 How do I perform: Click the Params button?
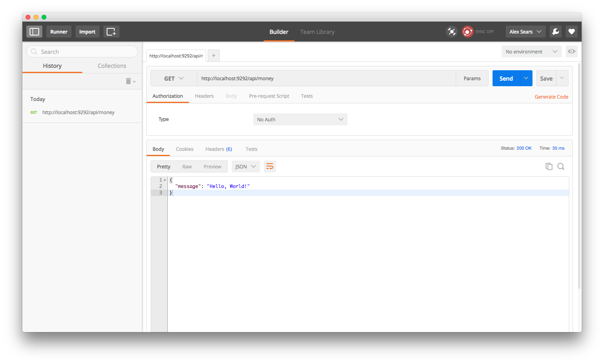[x=472, y=78]
